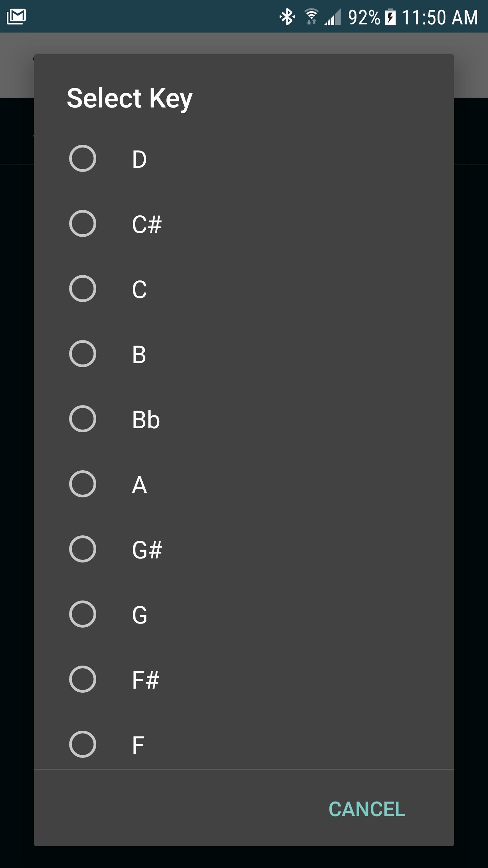
Task: Tap the battery charging icon
Action: pos(390,17)
